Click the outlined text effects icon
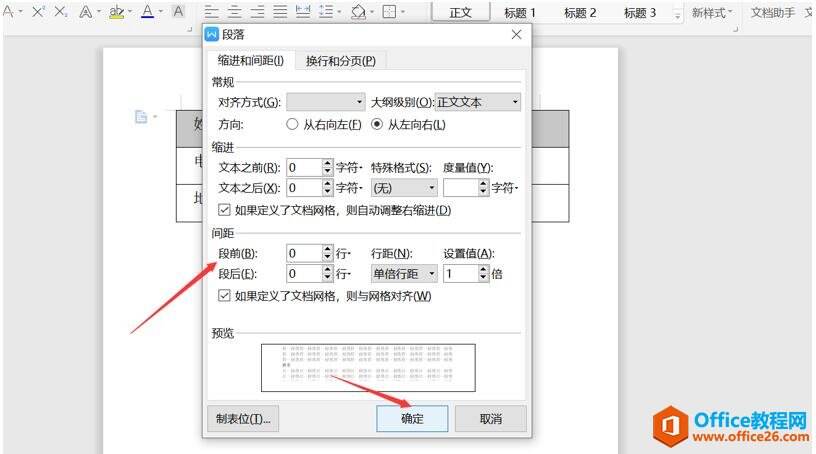Viewport: 816px width, 454px height. [86, 11]
